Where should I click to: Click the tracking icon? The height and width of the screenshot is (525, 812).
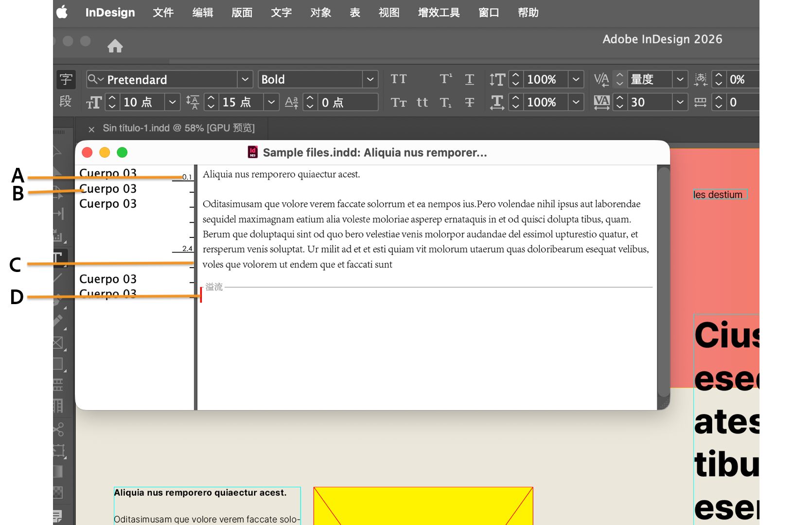(601, 102)
